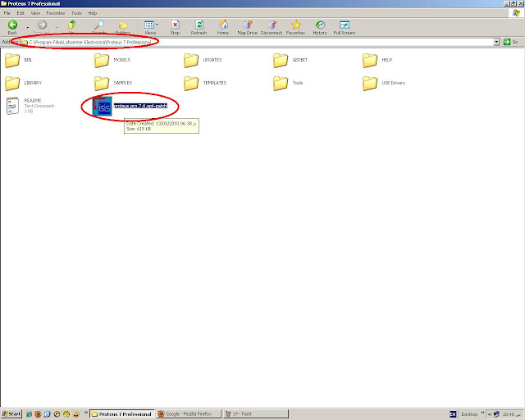
Task: Select the Tools folder
Action: tap(288, 83)
